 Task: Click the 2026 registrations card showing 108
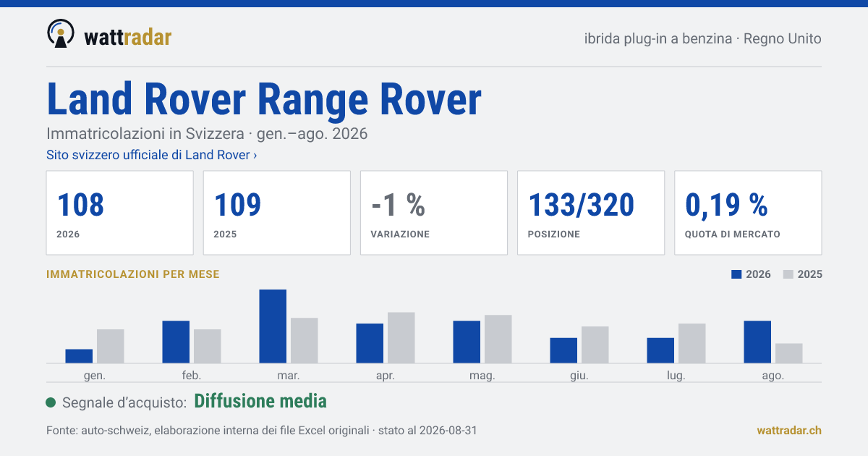pyautogui.click(x=120, y=213)
